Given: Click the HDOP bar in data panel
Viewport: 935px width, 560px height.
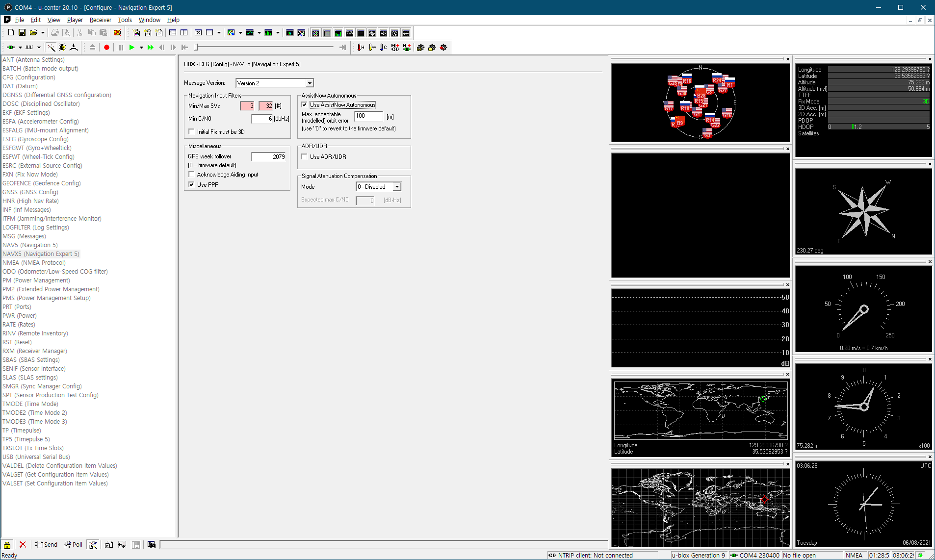Looking at the screenshot, I should point(879,127).
